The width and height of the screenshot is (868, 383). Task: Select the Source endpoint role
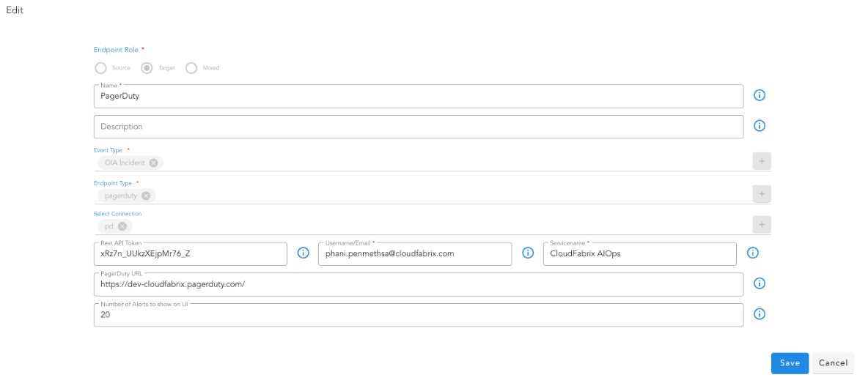pos(101,68)
